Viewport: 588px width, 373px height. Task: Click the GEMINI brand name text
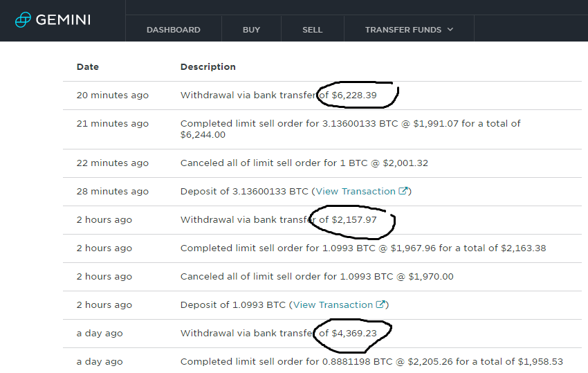63,20
